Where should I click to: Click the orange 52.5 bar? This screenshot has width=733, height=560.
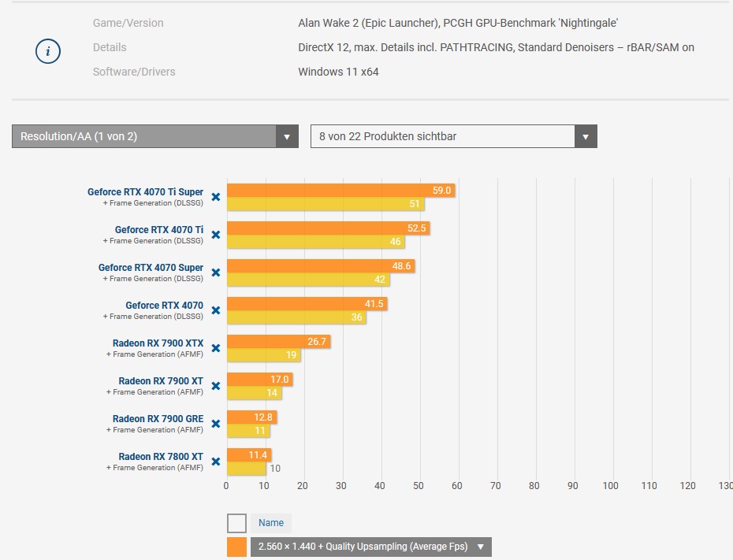(x=329, y=228)
